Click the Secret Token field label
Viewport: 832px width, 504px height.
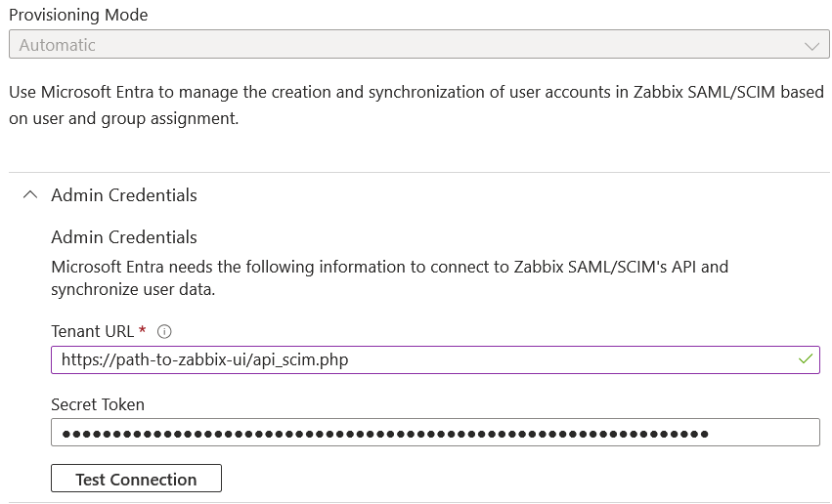[98, 404]
